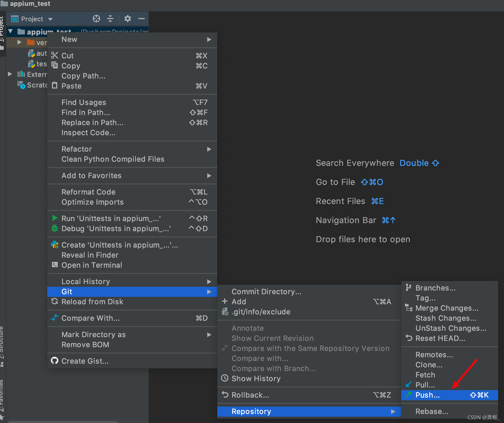Choose Remove BOM
Viewport: 504px width, 423px height.
(132, 345)
